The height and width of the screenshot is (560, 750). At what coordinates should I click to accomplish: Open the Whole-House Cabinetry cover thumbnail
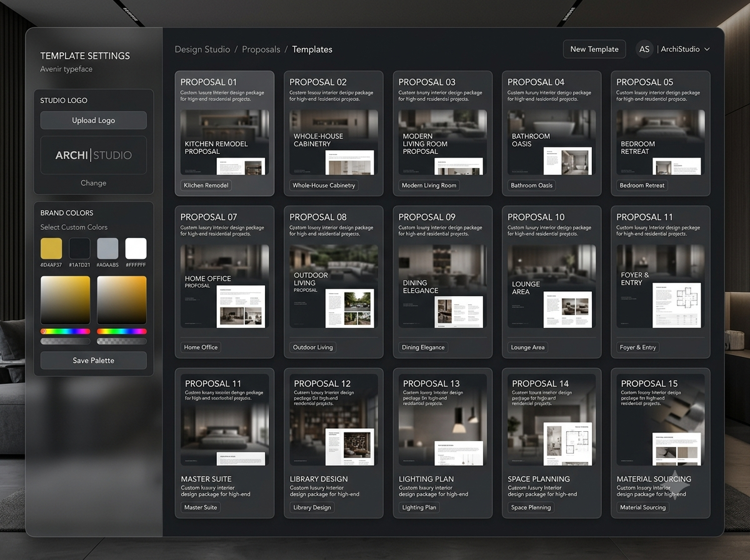pos(334,142)
